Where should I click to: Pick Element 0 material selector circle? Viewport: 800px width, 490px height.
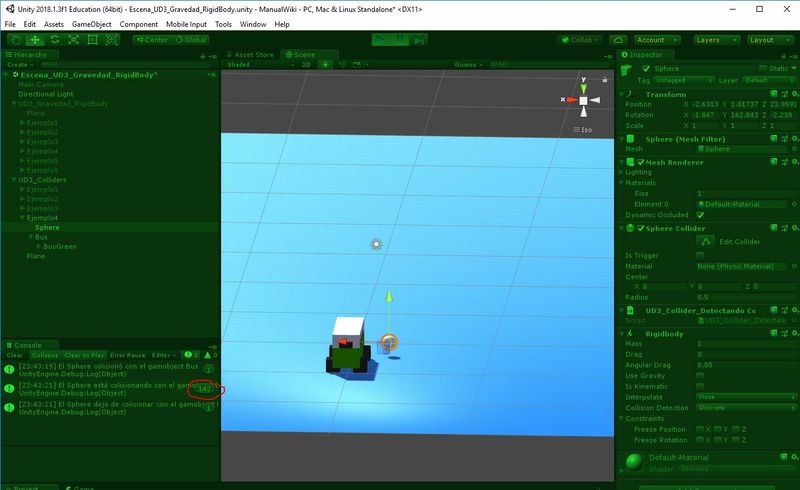pos(794,204)
